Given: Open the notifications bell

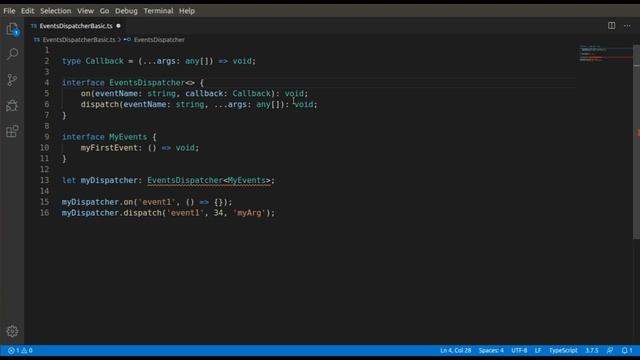Looking at the screenshot, I should [627, 351].
